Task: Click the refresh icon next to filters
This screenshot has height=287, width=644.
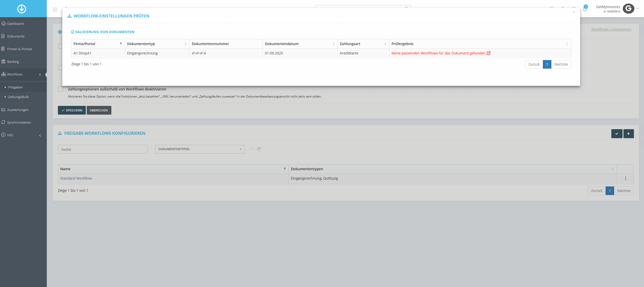Action: pyautogui.click(x=259, y=149)
